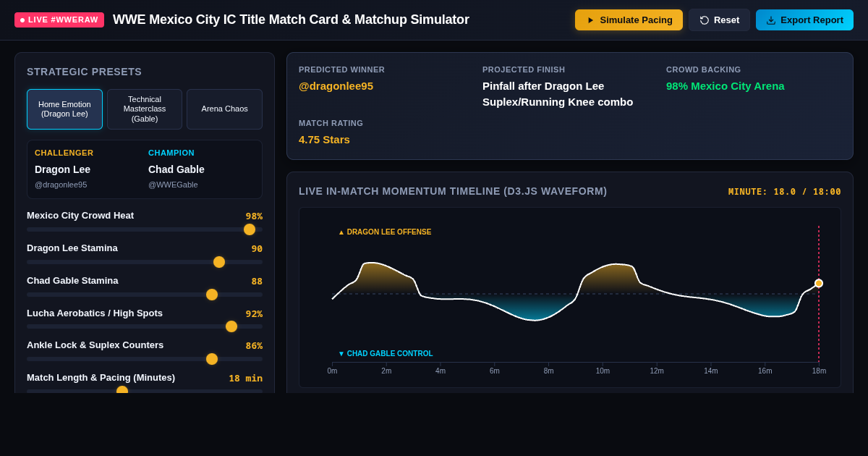The height and width of the screenshot is (456, 868).
Task: Click the CHAD GABLE CONTROL chart label
Action: click(386, 354)
